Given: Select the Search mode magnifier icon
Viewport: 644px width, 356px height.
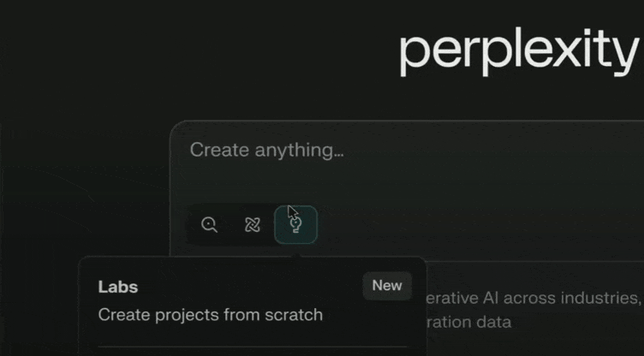Looking at the screenshot, I should coord(210,225).
